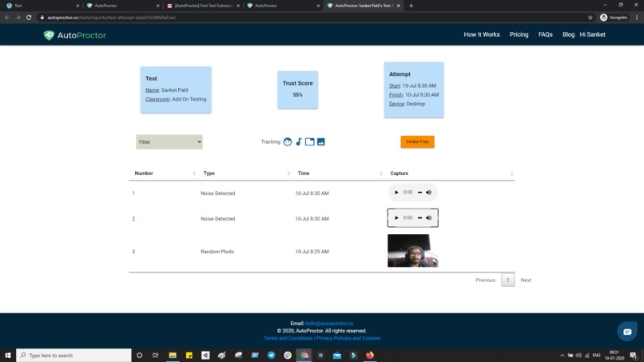Viewport: 644px width, 362px height.
Task: Mute audio in row 2 player
Action: (429, 218)
